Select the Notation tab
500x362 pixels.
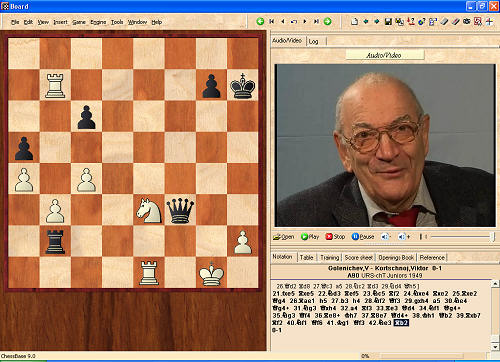coord(282,257)
